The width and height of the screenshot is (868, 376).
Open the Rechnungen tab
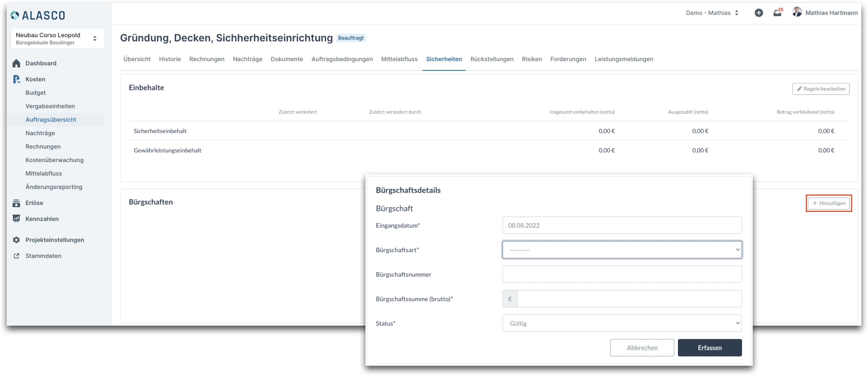pyautogui.click(x=207, y=59)
